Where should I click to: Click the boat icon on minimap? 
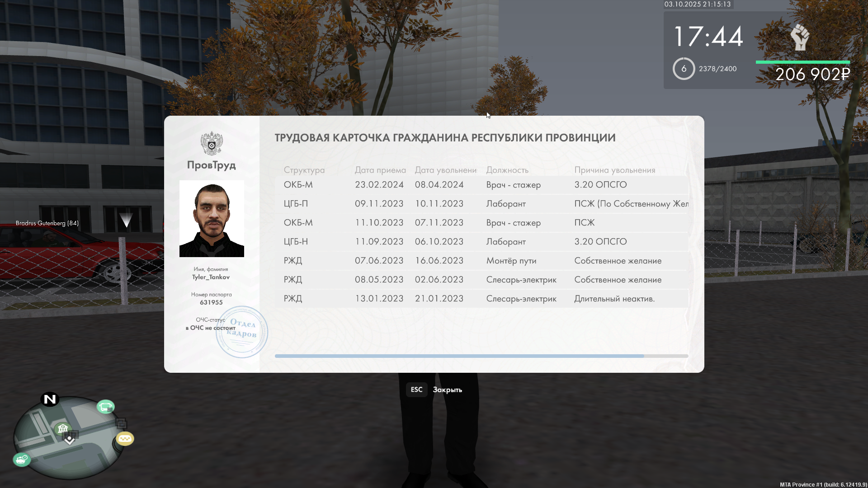pos(22,460)
